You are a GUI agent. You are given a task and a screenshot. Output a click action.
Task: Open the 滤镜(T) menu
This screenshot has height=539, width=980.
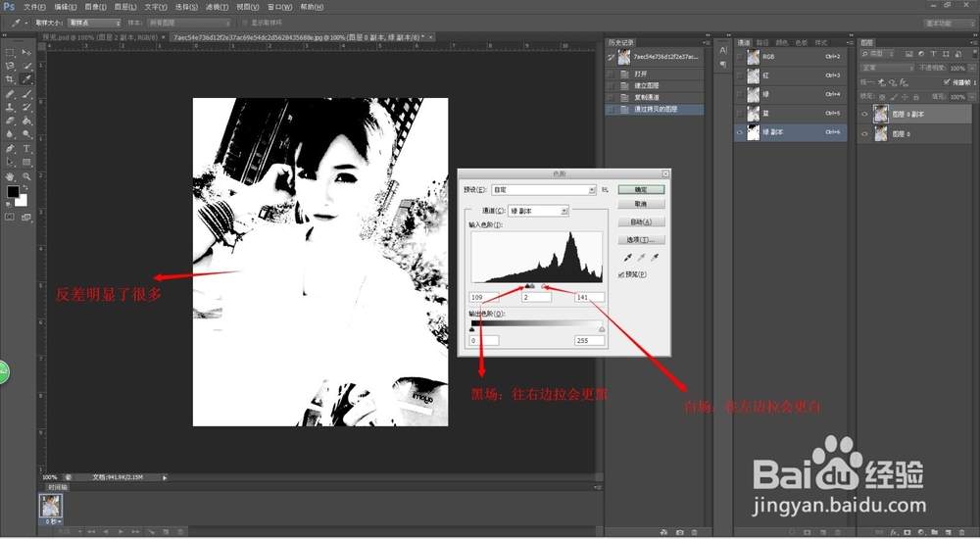click(x=217, y=7)
